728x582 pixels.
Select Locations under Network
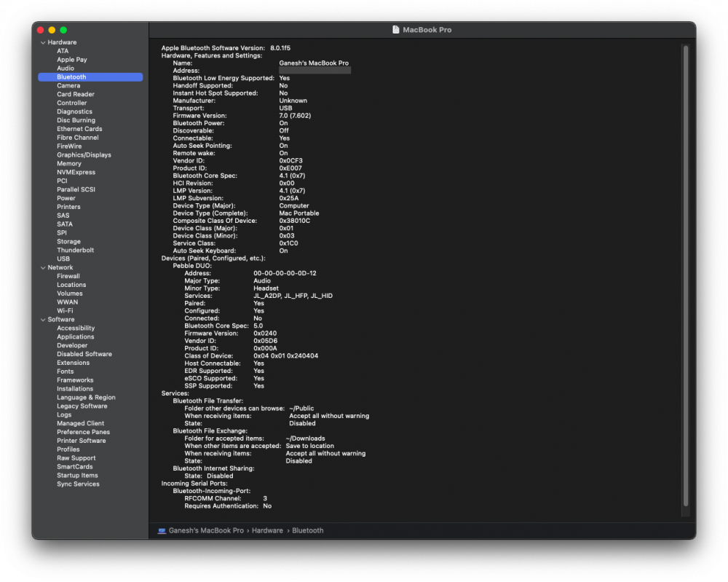point(71,286)
